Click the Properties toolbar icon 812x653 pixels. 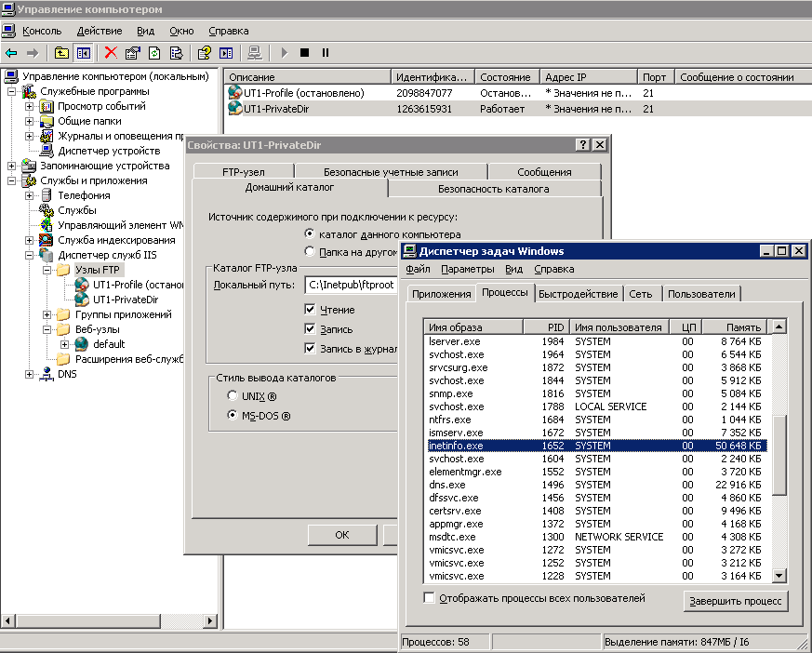coord(132,53)
